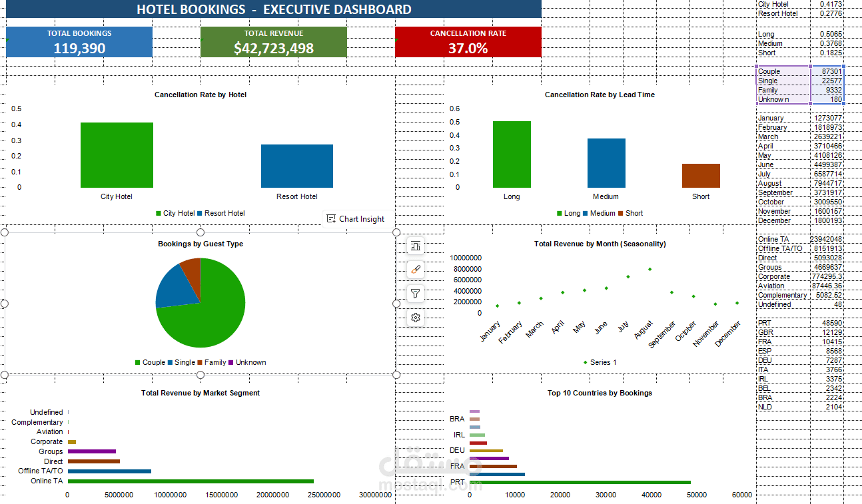
Task: Select the Unknown legend swatch
Action: (231, 363)
